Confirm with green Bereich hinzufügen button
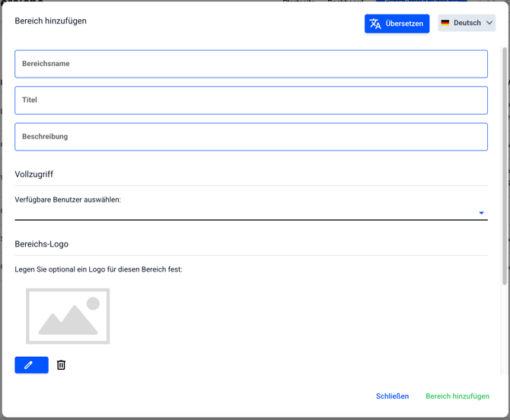Screen dimensions: 510x420 click(x=457, y=396)
